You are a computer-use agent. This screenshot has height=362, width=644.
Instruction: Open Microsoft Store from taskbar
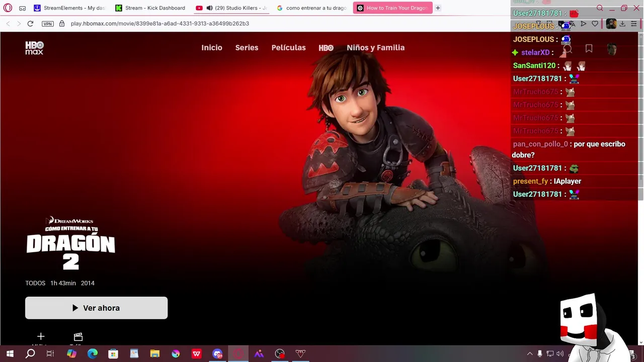pyautogui.click(x=113, y=354)
